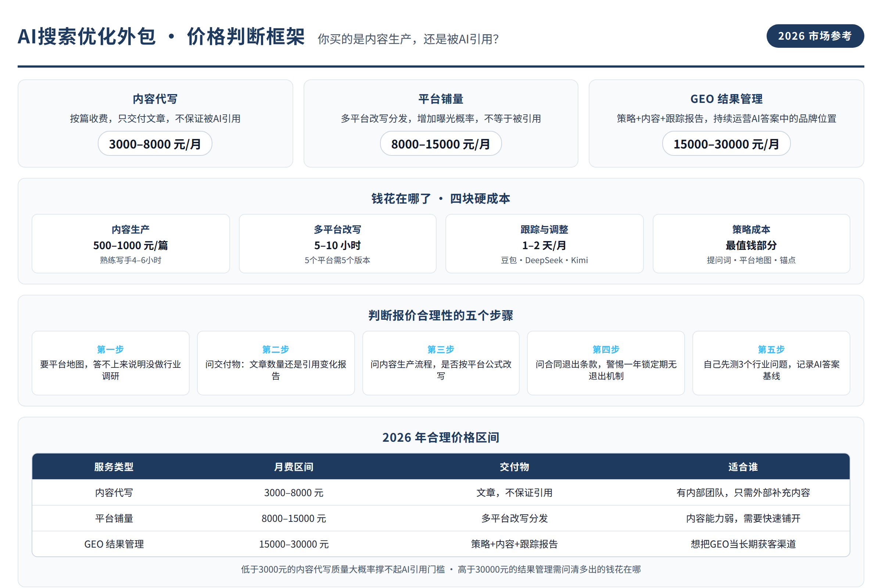Click table cell 有内部团队，只需外部补充内容

pyautogui.click(x=743, y=493)
